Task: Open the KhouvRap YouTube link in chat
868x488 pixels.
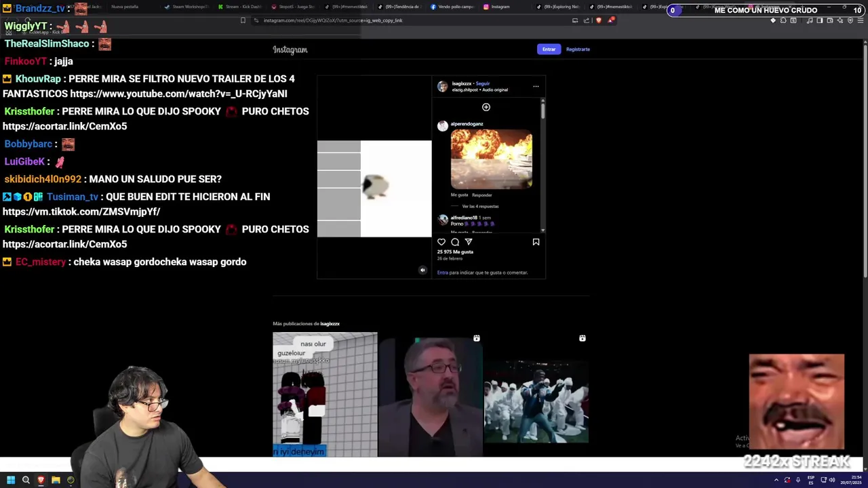Action: 178,94
